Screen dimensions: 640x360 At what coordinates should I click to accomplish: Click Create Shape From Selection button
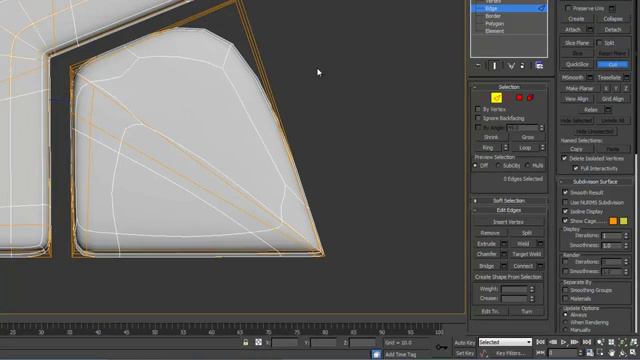tap(508, 277)
